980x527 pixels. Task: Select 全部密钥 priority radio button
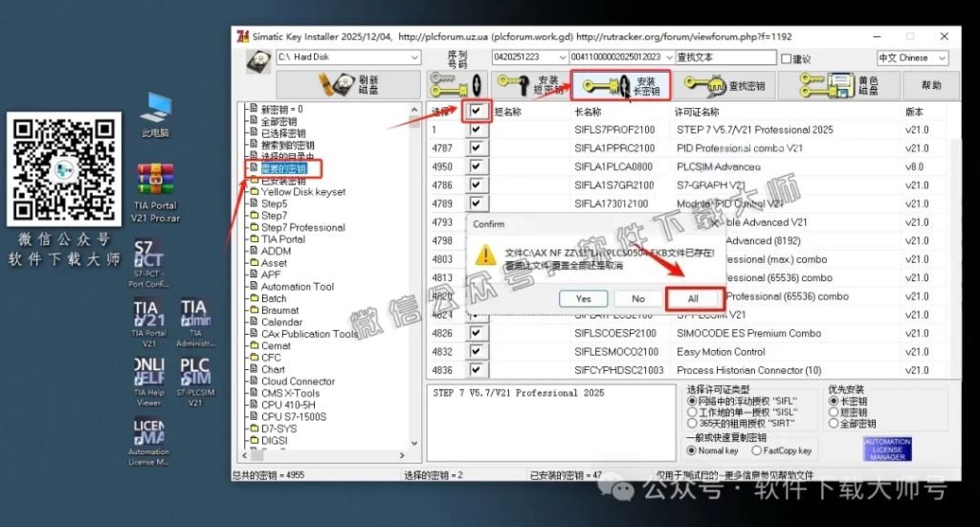tap(834, 424)
